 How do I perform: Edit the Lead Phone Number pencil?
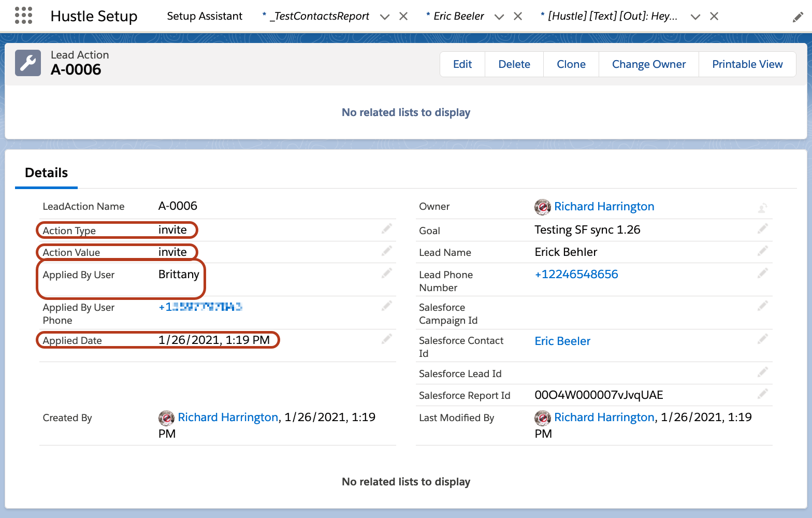pos(763,273)
